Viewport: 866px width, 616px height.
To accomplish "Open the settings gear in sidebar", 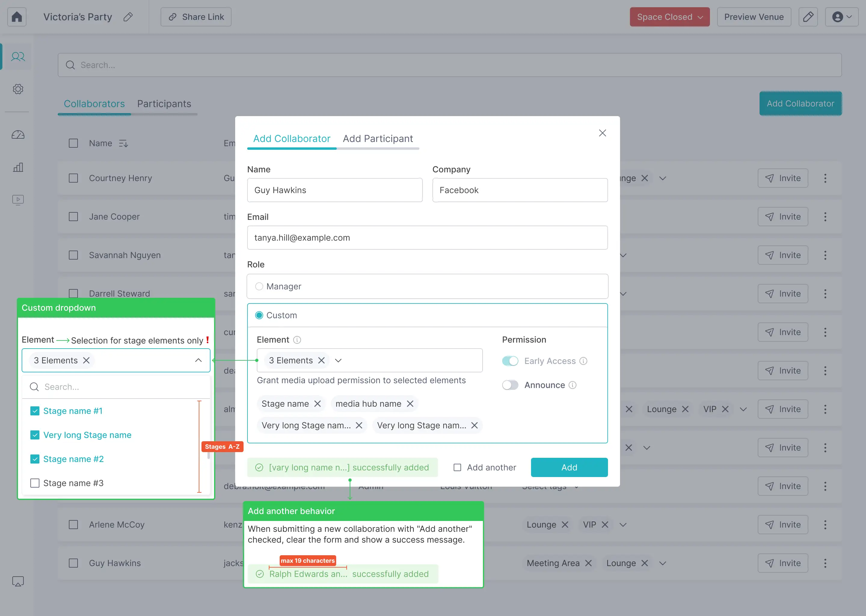I will (18, 89).
